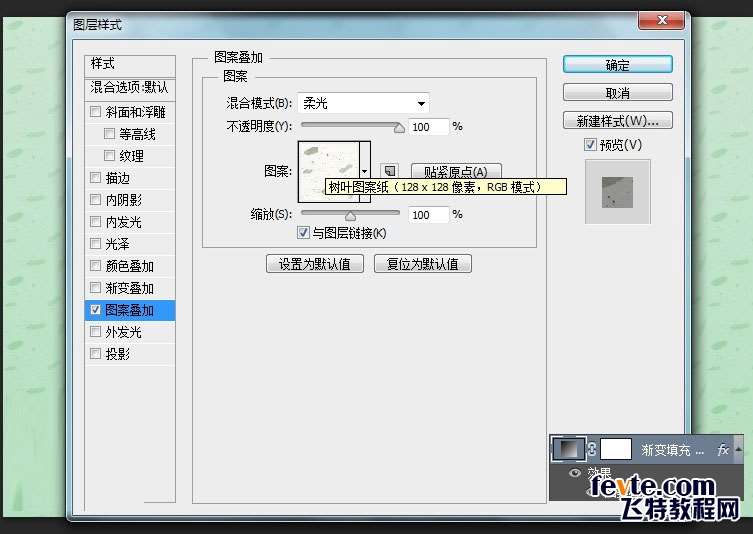Screen dimensions: 753x534
Task: Toggle the effects eye visibility icon
Action: click(x=574, y=473)
